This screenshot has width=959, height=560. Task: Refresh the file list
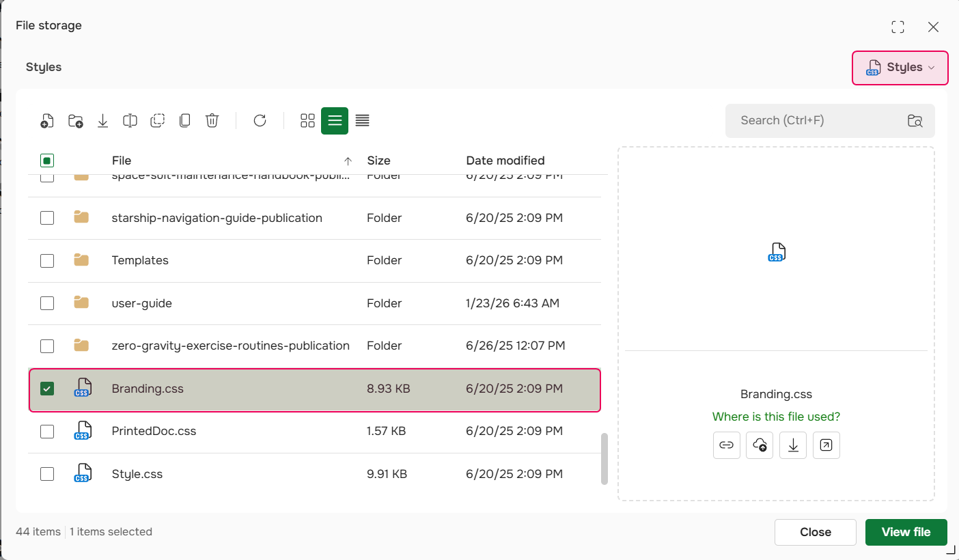pyautogui.click(x=260, y=121)
